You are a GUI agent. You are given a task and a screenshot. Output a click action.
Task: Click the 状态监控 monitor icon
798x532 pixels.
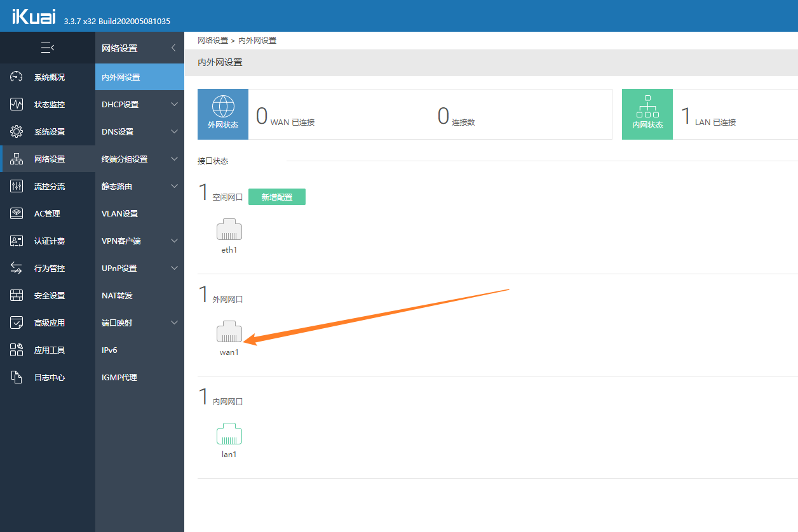17,105
